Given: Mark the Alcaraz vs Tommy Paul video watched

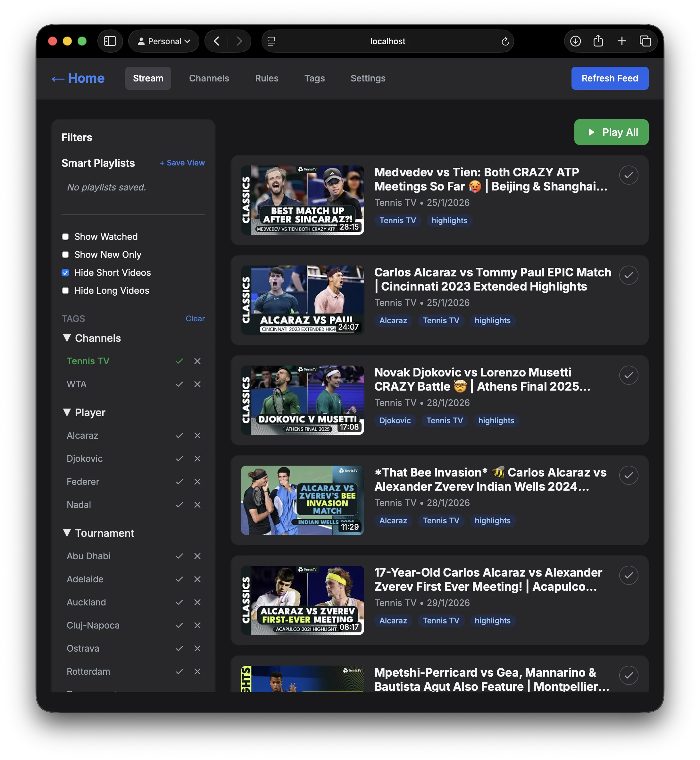Looking at the screenshot, I should click(x=629, y=275).
